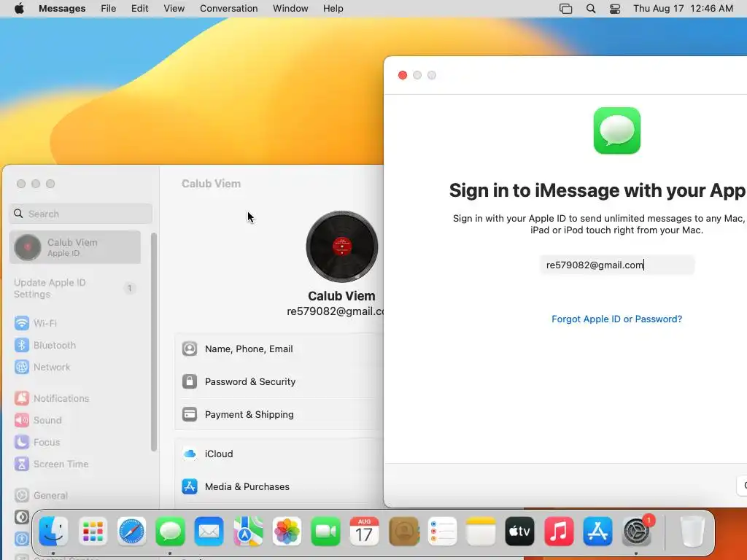Image resolution: width=747 pixels, height=560 pixels.
Task: Open Launchpad in the Dock
Action: (93, 531)
